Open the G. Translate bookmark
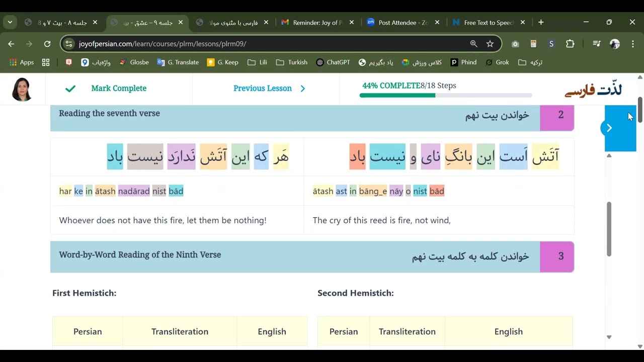Image resolution: width=644 pixels, height=362 pixels. coord(178,62)
